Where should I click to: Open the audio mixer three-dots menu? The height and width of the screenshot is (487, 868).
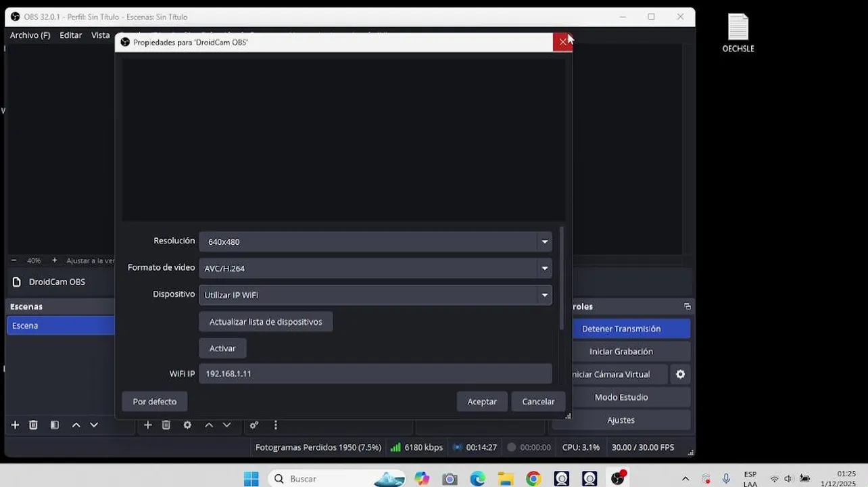(x=275, y=425)
